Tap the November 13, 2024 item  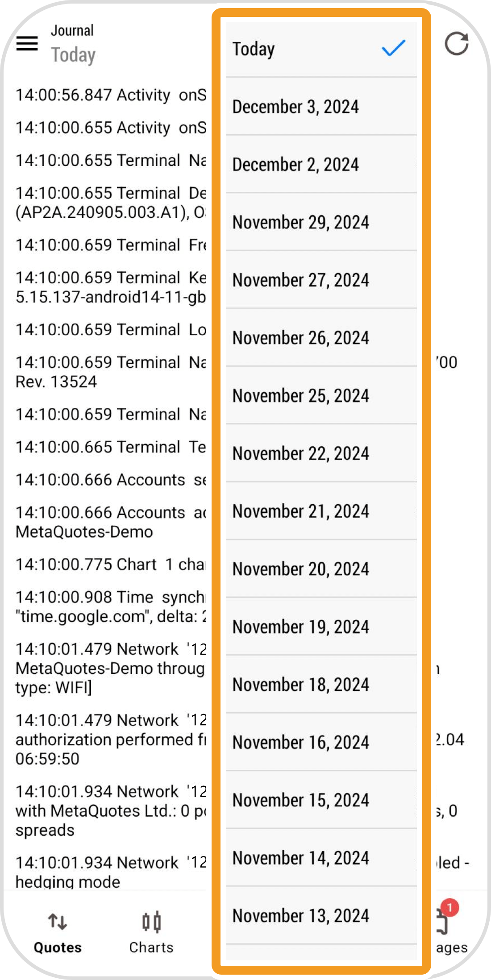tap(300, 916)
